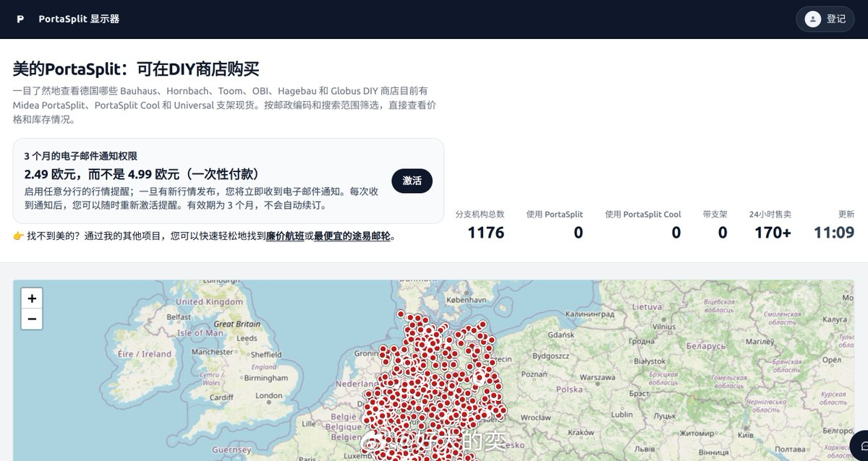
Task: Click the 带支架 statistic label
Action: coord(715,215)
